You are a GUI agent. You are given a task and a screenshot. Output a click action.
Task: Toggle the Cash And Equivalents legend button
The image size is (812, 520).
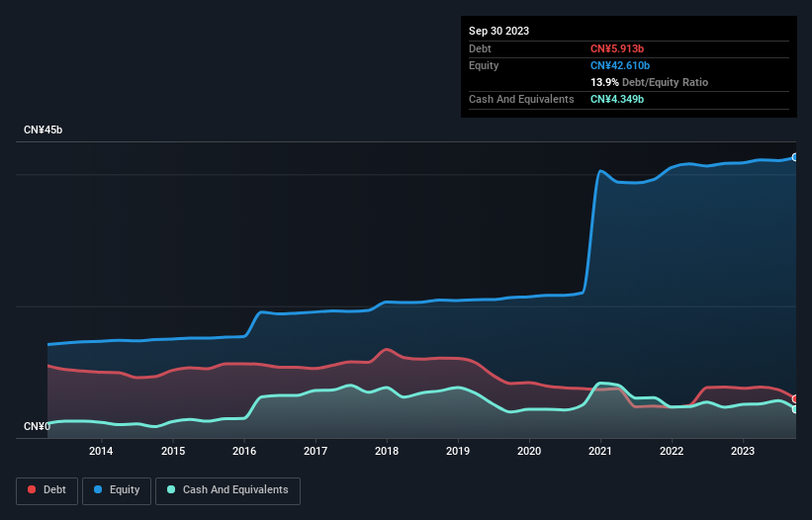tap(227, 490)
